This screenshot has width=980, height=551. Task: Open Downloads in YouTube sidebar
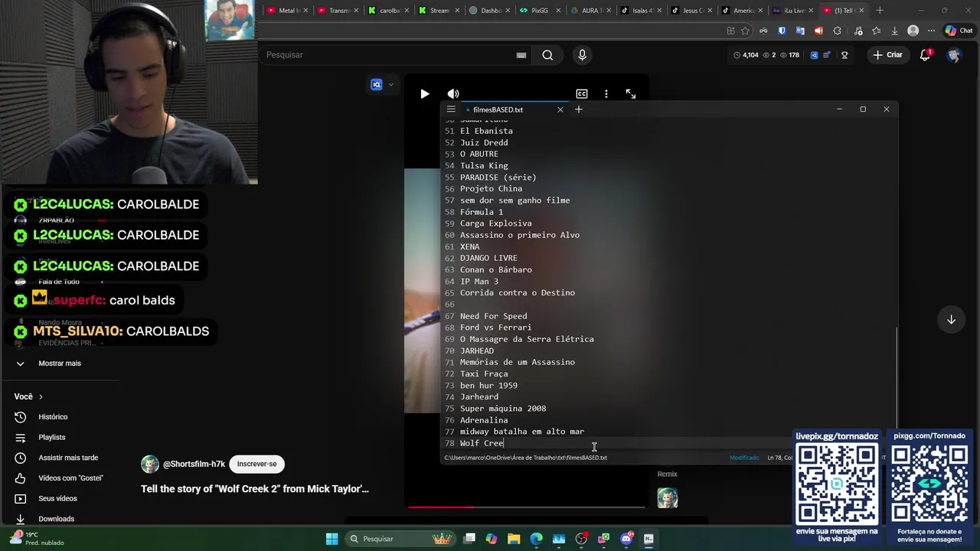point(56,519)
